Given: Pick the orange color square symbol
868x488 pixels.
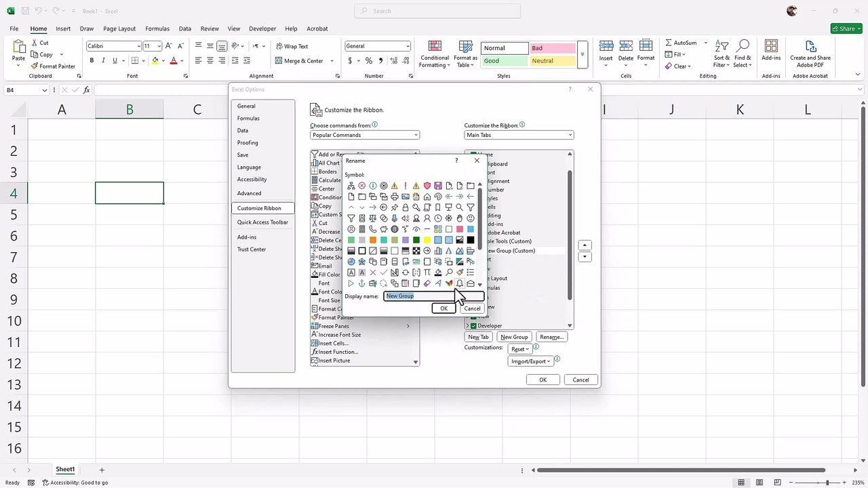Looking at the screenshot, I should click(x=373, y=240).
